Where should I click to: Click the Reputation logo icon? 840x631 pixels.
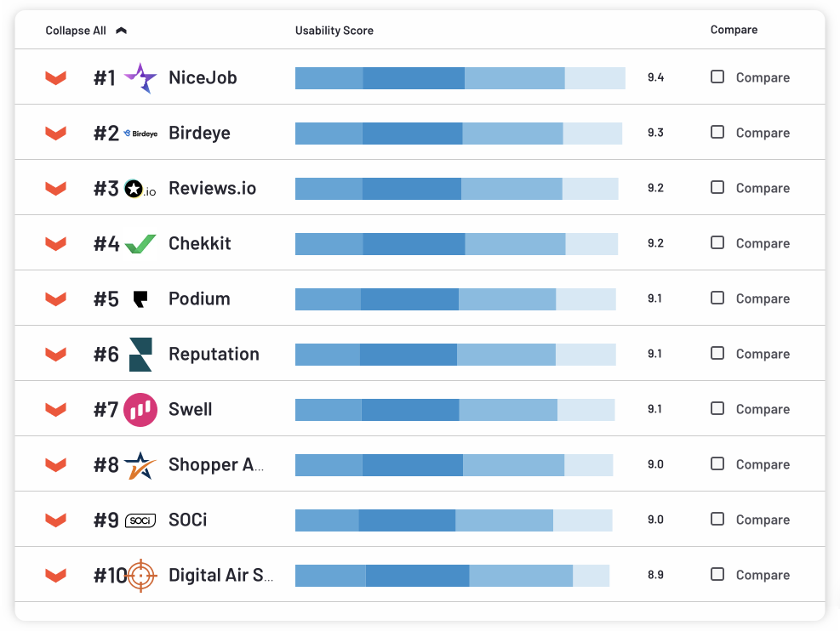coord(140,355)
